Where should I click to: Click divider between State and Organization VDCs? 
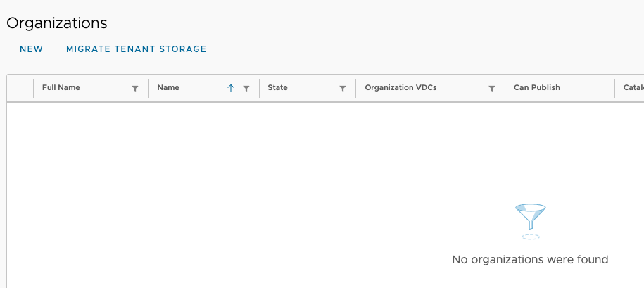pos(356,89)
